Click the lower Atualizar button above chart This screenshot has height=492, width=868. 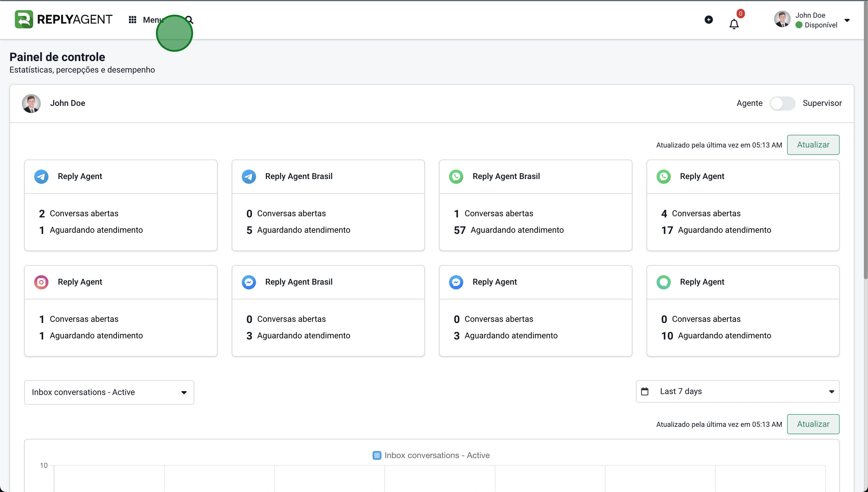coord(813,424)
